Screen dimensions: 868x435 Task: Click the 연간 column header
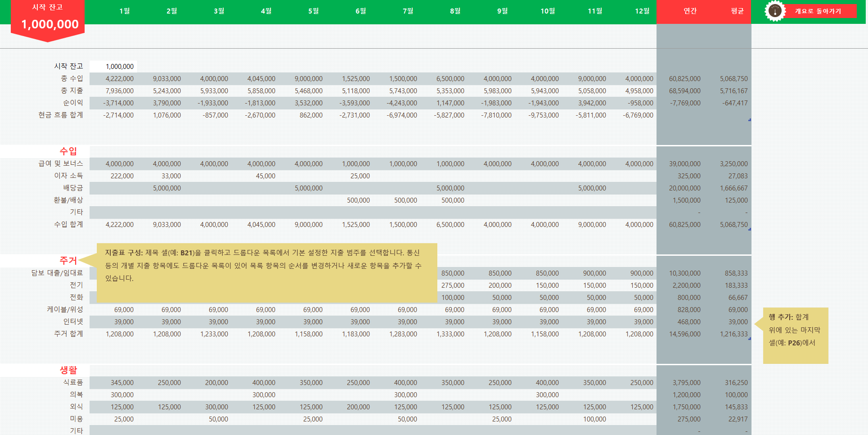[x=690, y=11]
